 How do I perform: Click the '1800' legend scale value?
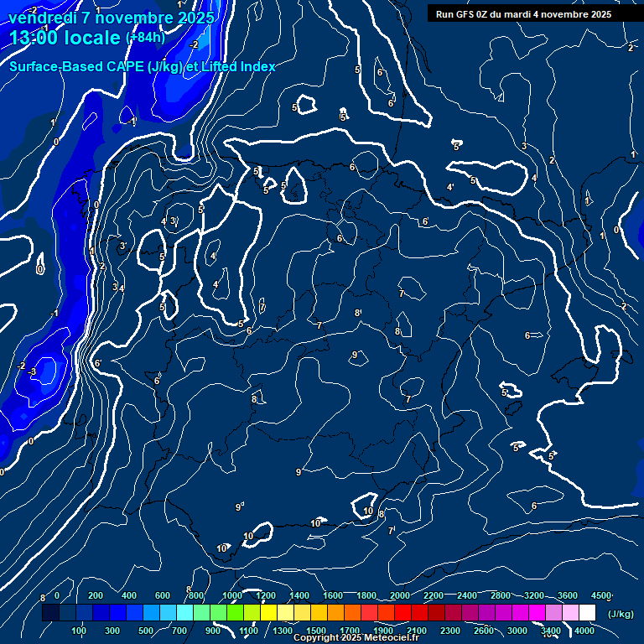366,595
